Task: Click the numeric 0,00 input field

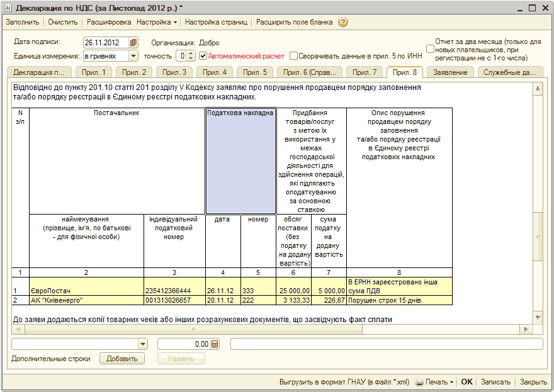Action: [x=184, y=344]
